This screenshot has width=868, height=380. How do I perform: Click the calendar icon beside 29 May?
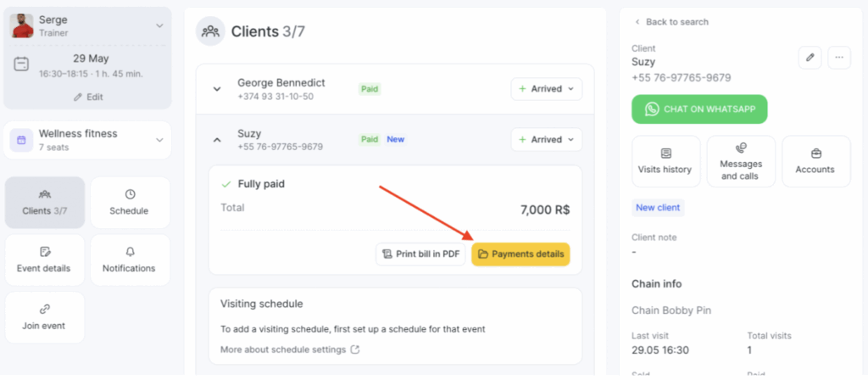pos(22,64)
